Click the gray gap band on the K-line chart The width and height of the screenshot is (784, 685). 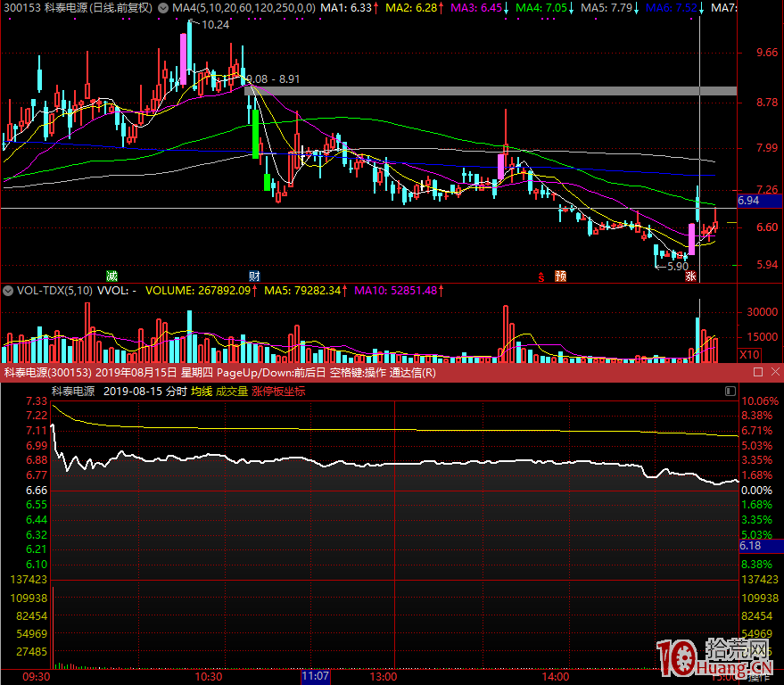coord(491,91)
